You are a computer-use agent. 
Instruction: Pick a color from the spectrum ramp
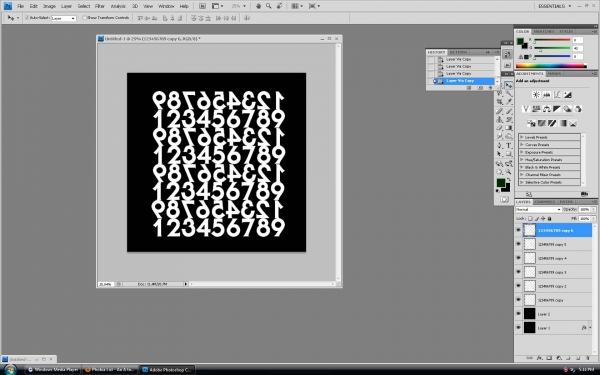coord(551,66)
